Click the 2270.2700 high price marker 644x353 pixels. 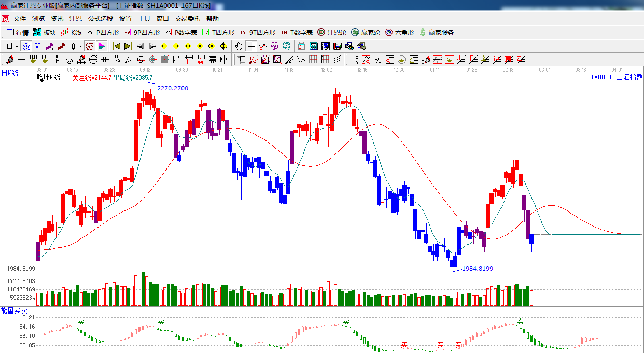(x=172, y=88)
